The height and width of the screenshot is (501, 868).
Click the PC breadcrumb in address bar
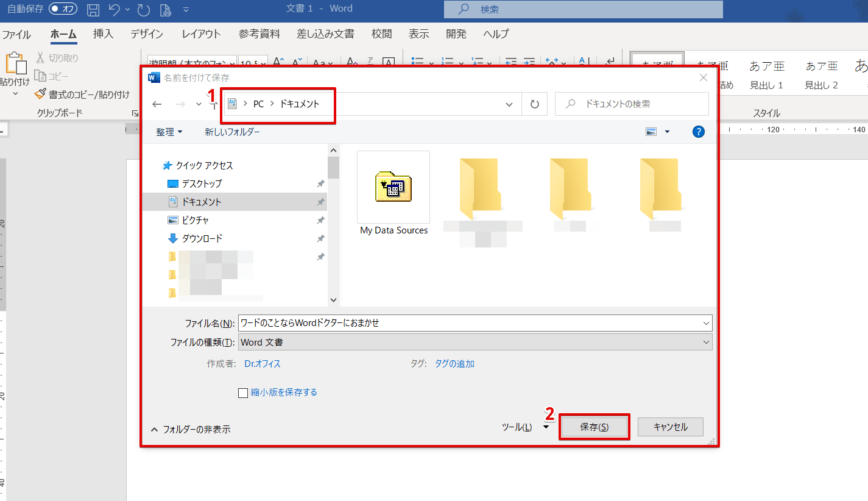tap(258, 104)
